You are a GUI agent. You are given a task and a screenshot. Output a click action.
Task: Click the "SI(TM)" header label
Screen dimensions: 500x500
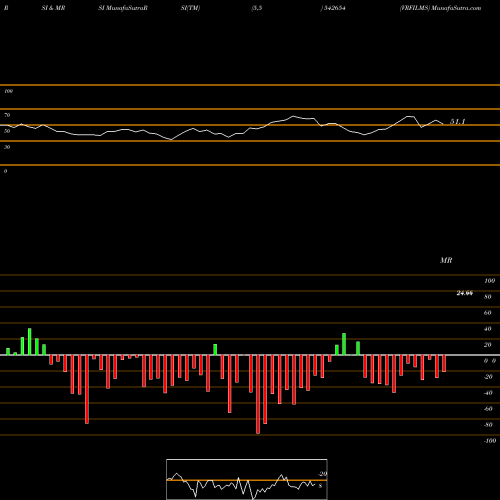[190, 8]
